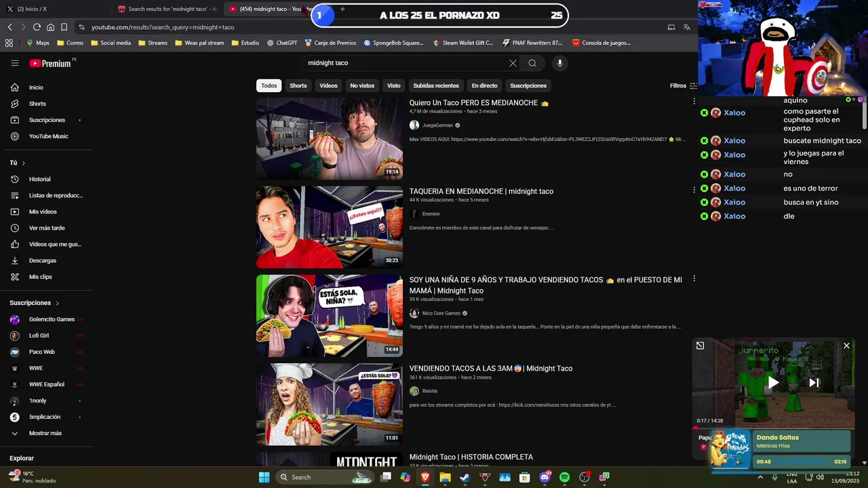The height and width of the screenshot is (488, 868).
Task: Click the YouTube Premium logo
Action: [51, 63]
